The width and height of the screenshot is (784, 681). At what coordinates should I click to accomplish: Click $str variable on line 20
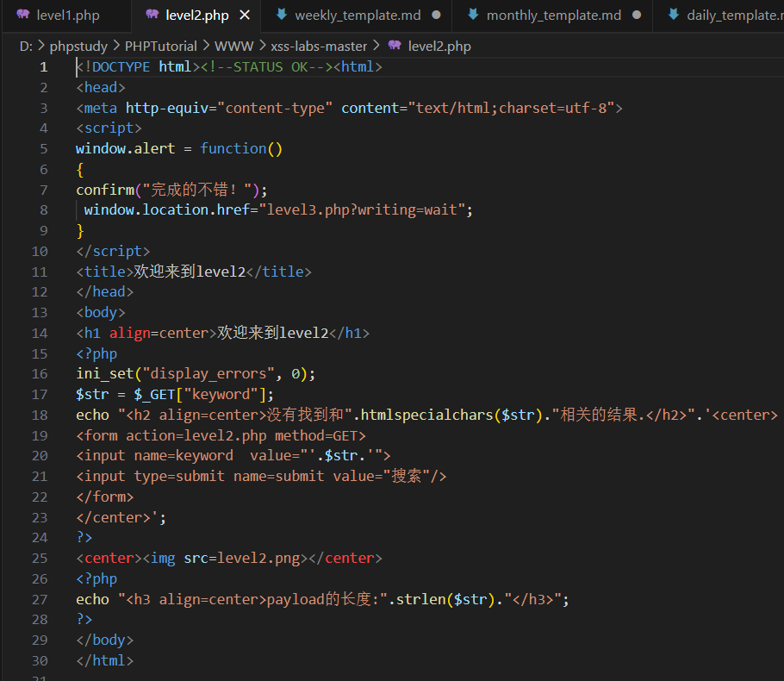(x=341, y=456)
